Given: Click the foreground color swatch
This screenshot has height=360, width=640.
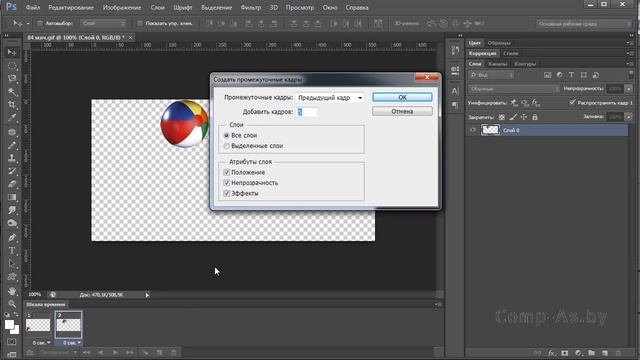Looking at the screenshot, I should coord(9,325).
